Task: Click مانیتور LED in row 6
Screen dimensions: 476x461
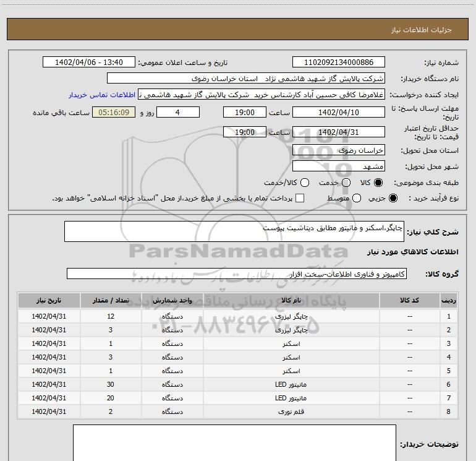Action: point(291,384)
